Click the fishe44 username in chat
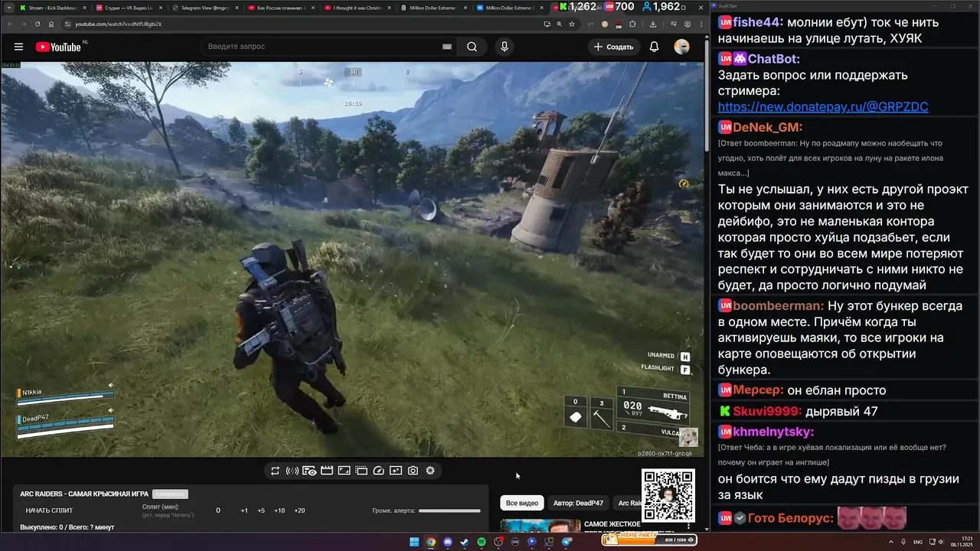Image resolution: width=980 pixels, height=551 pixels. click(x=759, y=22)
